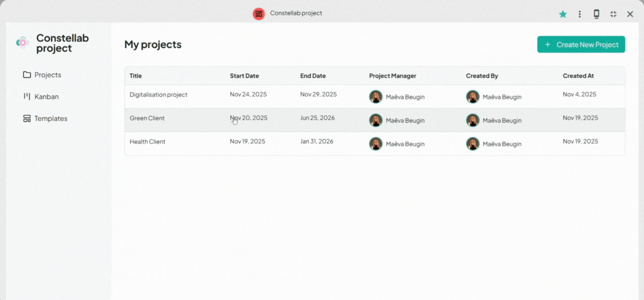Click the Templates layout icon

click(27, 118)
